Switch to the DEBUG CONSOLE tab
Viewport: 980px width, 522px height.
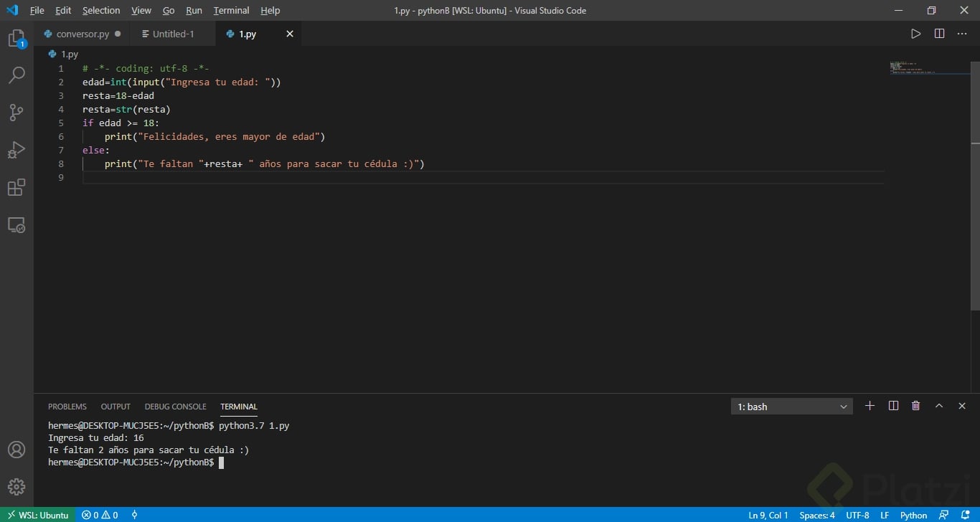pyautogui.click(x=175, y=407)
